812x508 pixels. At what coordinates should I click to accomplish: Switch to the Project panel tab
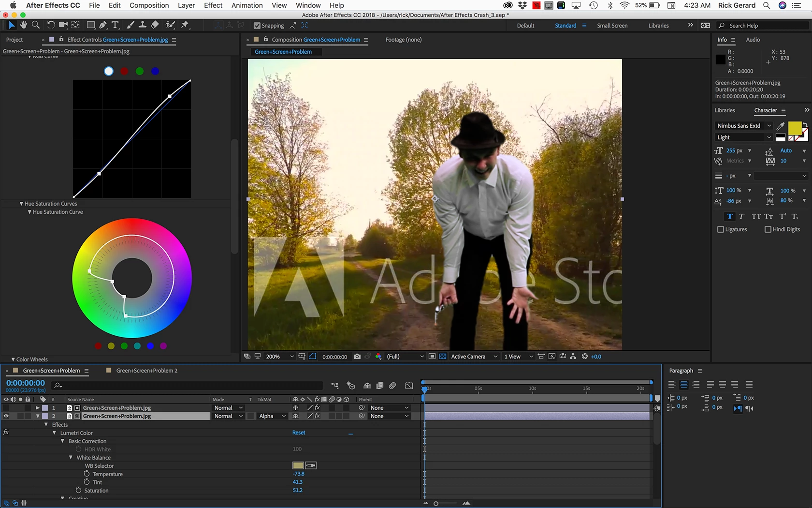14,40
